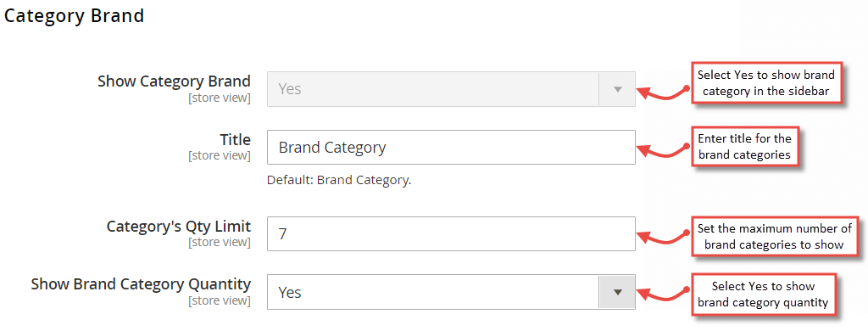
Task: Click the Show Brand Category Quantity label
Action: click(x=141, y=284)
